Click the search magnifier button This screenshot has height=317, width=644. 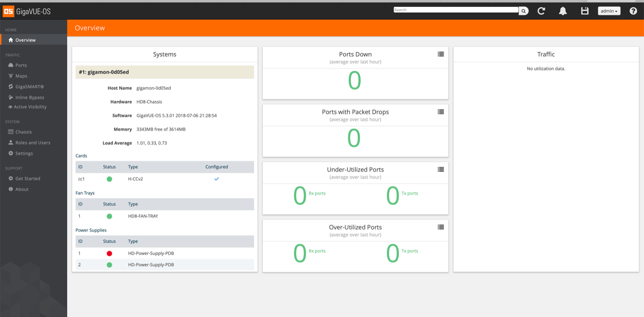click(524, 11)
